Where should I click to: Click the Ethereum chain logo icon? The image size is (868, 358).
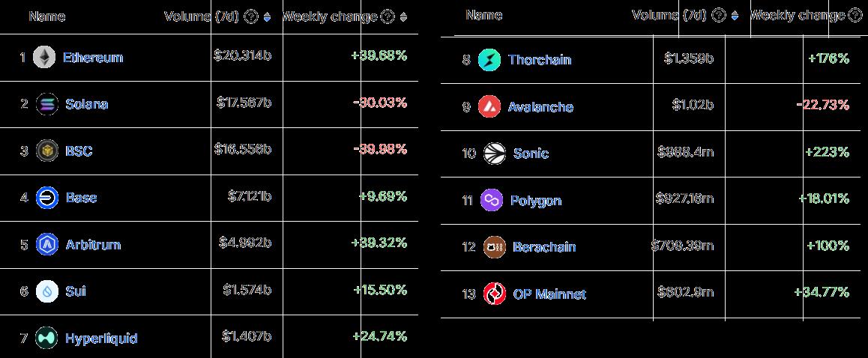[44, 57]
